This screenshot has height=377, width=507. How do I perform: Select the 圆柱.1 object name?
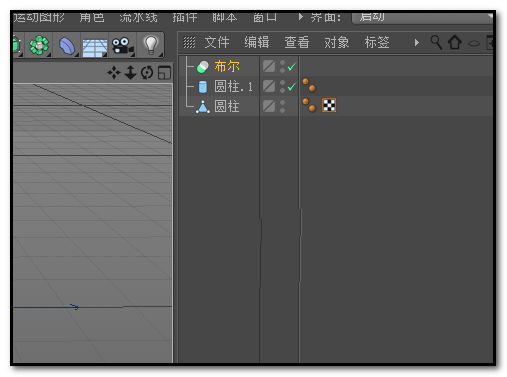tap(233, 87)
